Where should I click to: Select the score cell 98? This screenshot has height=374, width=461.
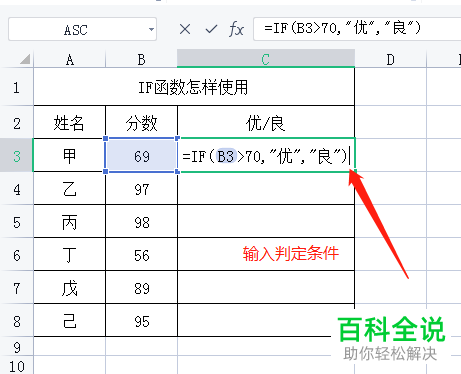(141, 222)
